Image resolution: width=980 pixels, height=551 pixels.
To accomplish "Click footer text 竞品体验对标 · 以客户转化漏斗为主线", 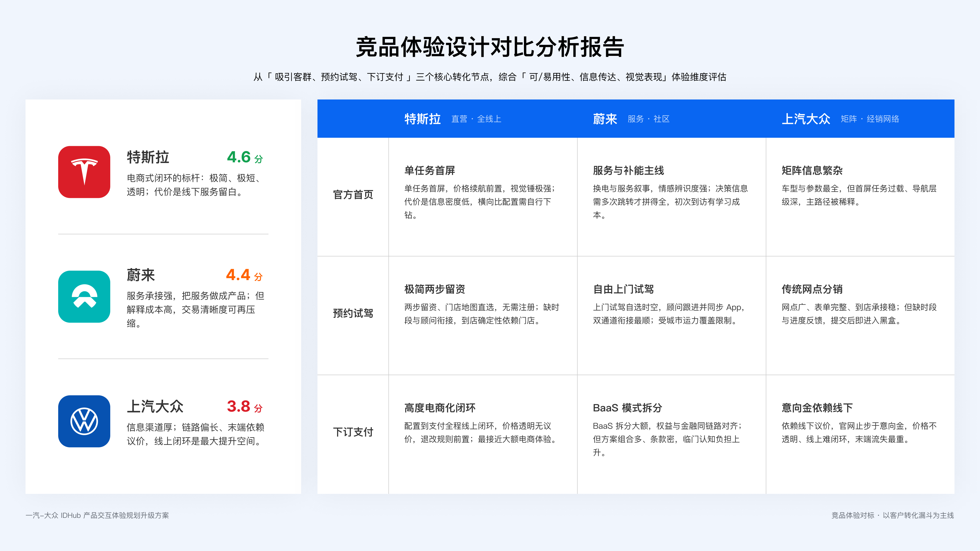I will pos(892,515).
